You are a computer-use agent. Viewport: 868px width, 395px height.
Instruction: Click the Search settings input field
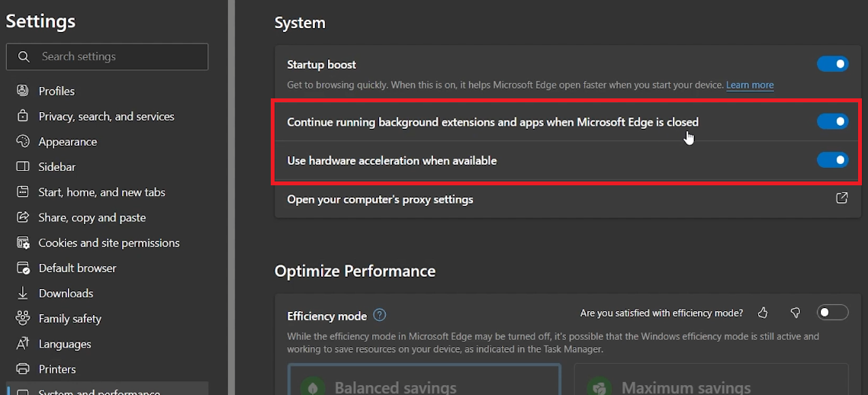(114, 56)
